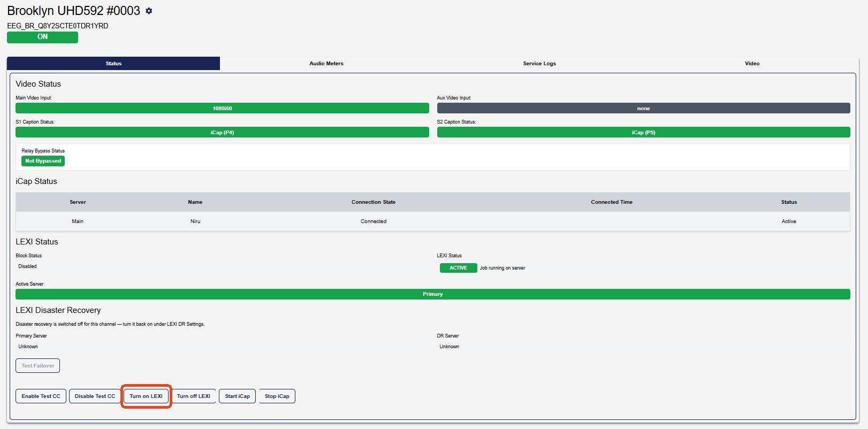
Task: Enable Test CC
Action: pos(41,396)
